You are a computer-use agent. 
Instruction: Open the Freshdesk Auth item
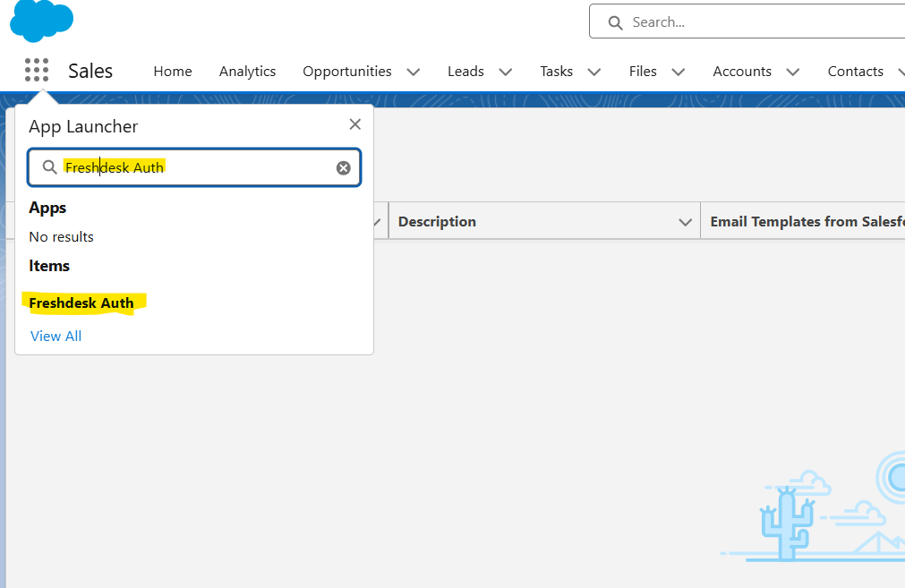point(81,303)
